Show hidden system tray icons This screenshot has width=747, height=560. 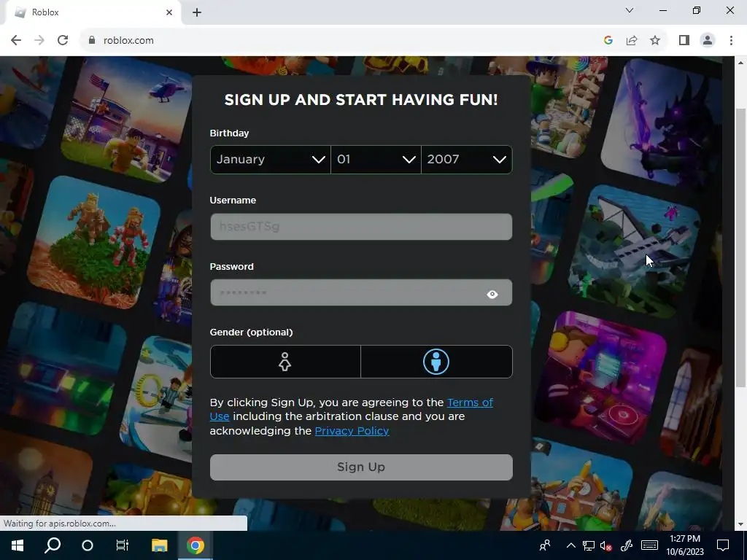[570, 545]
